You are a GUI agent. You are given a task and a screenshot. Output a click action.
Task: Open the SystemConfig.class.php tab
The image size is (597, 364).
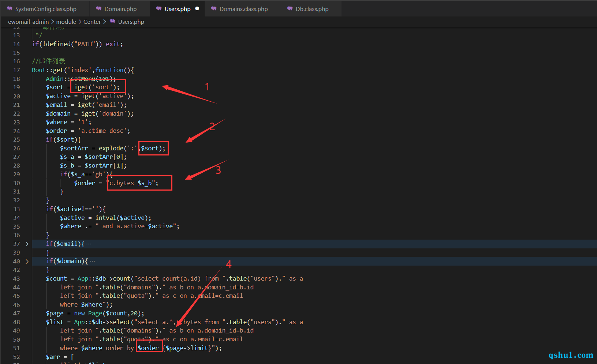[46, 9]
